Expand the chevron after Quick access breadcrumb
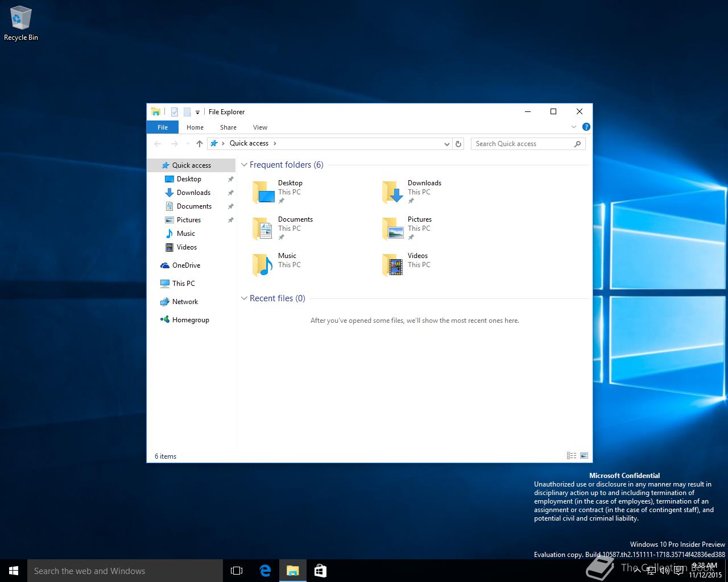This screenshot has width=728, height=582. pyautogui.click(x=275, y=144)
